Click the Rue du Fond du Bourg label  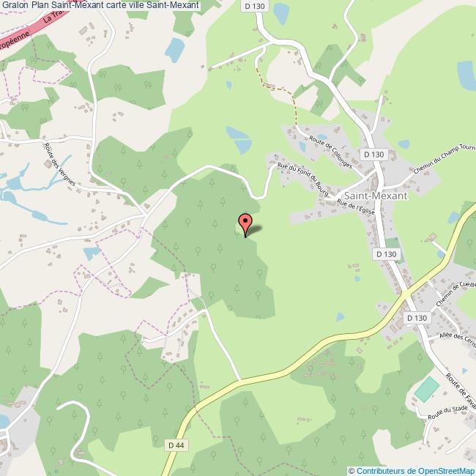[303, 179]
